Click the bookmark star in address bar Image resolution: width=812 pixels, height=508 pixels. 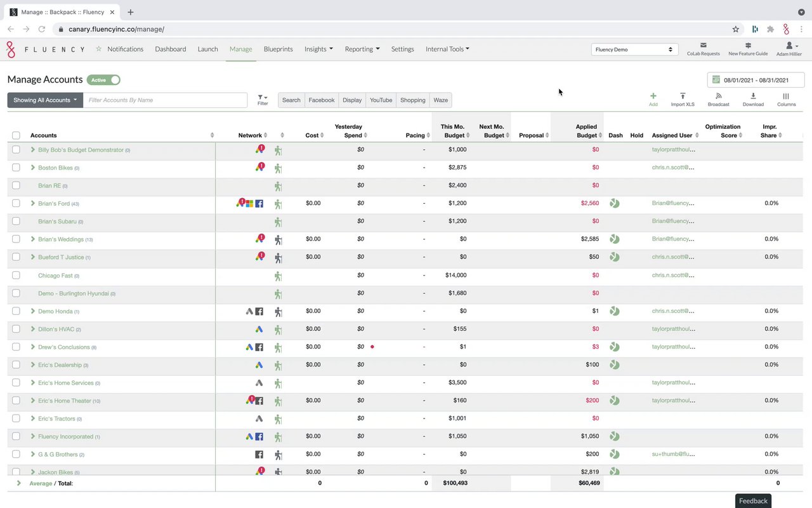tap(736, 29)
